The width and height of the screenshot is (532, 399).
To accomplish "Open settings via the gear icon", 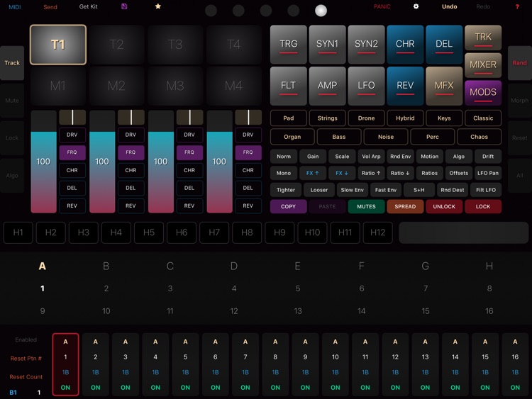I will pyautogui.click(x=416, y=6).
